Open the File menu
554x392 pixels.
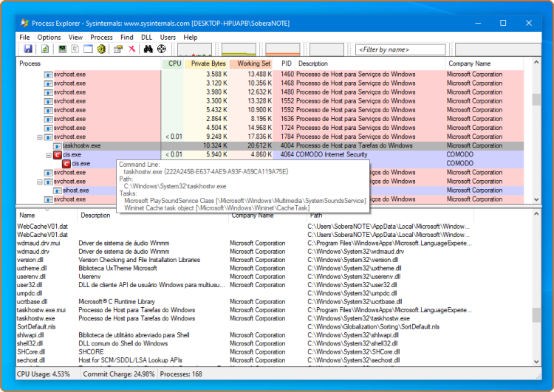coord(24,37)
